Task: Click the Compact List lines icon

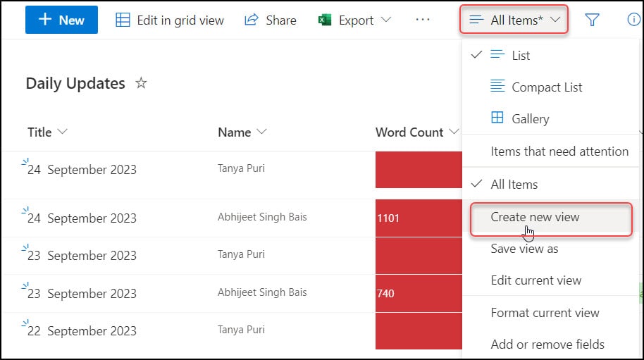Action: point(497,85)
